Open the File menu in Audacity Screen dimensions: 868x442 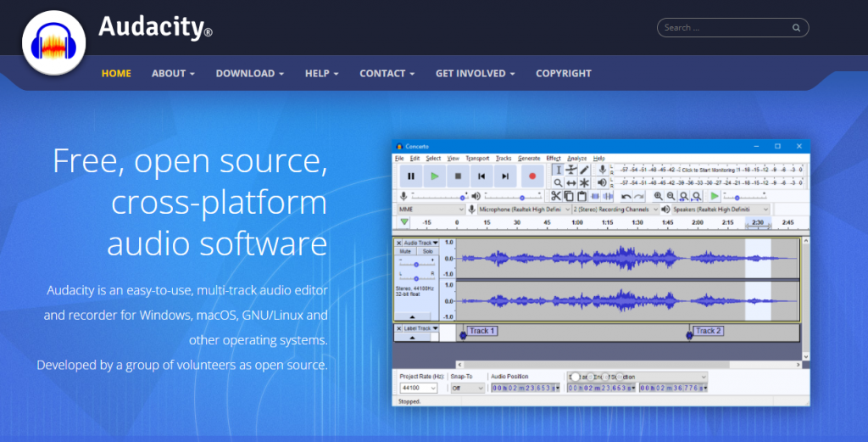coord(399,159)
